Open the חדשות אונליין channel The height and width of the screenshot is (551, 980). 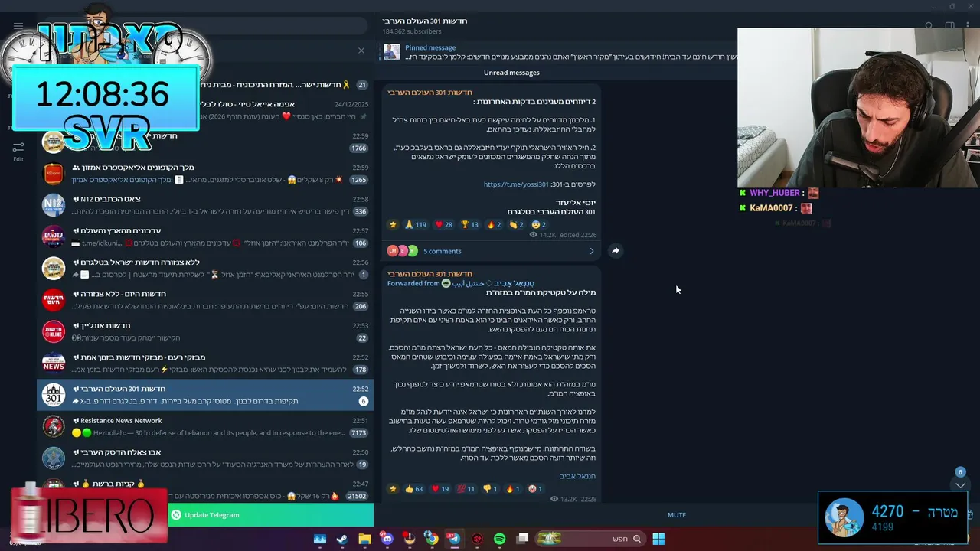pyautogui.click(x=205, y=331)
